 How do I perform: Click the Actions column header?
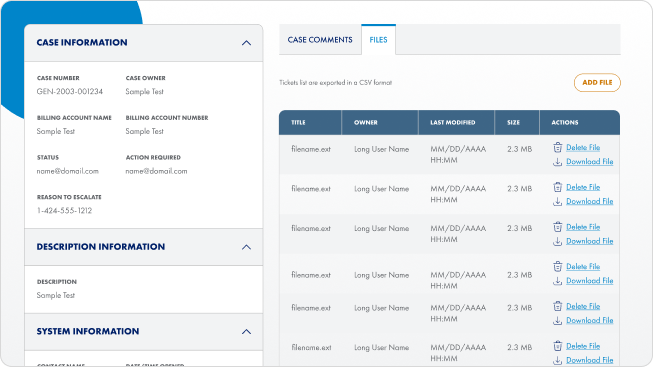(580, 122)
